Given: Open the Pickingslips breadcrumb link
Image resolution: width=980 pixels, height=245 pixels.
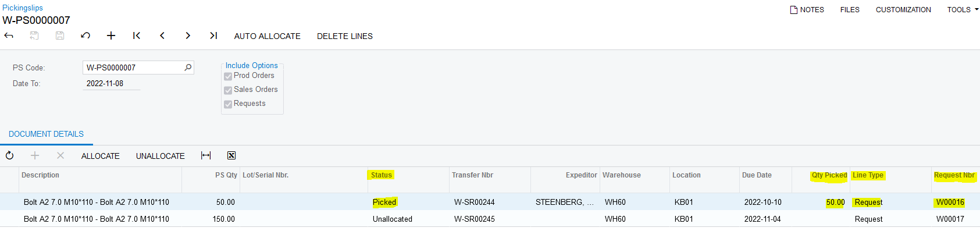Looking at the screenshot, I should tap(23, 8).
